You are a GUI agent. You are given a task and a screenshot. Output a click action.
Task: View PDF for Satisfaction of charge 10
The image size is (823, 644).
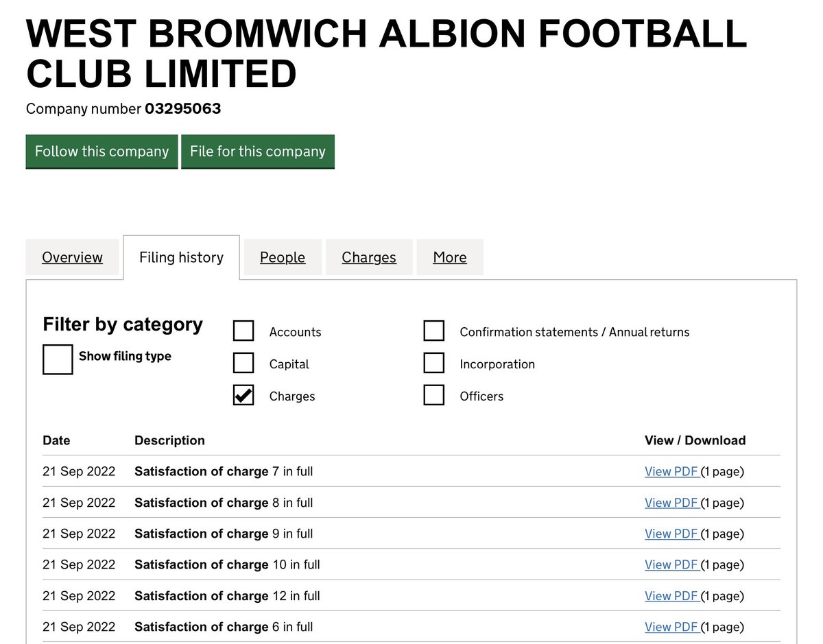tap(671, 564)
